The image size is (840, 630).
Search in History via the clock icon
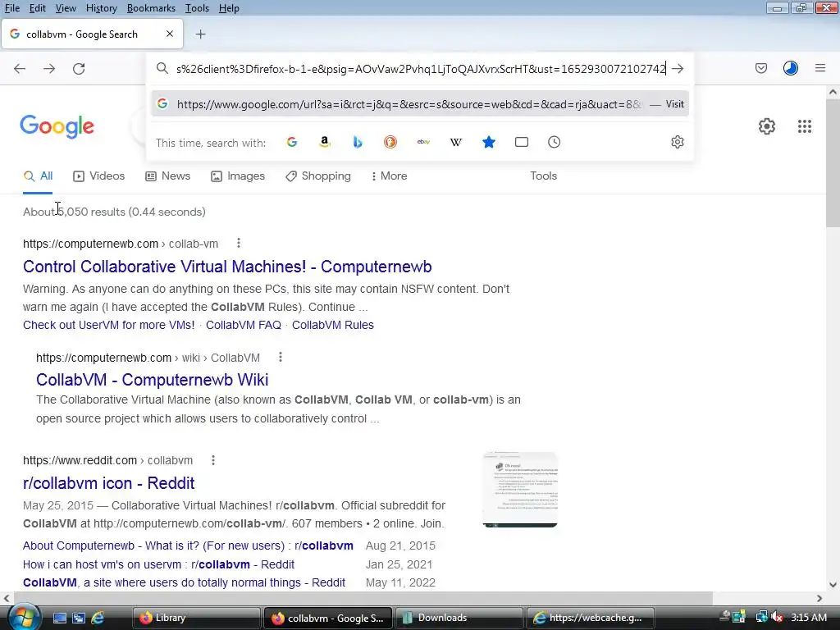554,142
